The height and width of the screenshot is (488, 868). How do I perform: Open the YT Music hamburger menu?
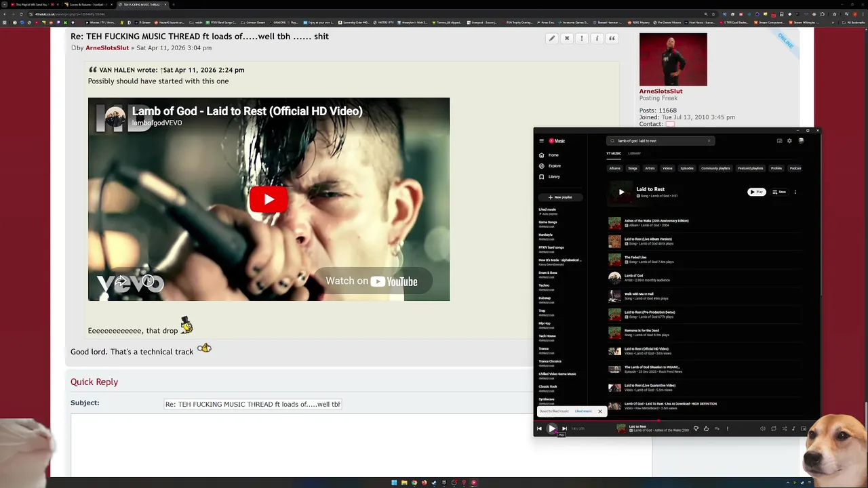541,141
